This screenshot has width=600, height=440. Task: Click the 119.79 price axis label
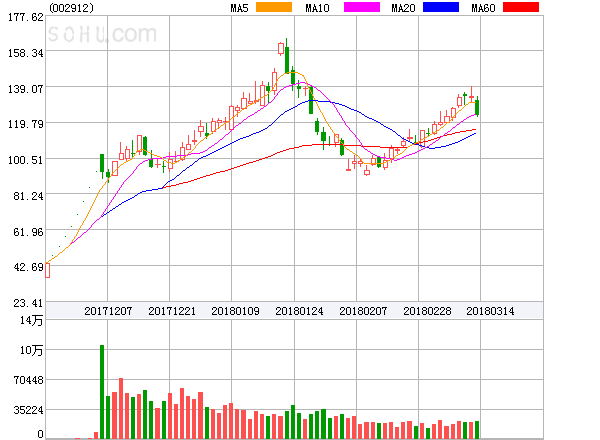(26, 124)
